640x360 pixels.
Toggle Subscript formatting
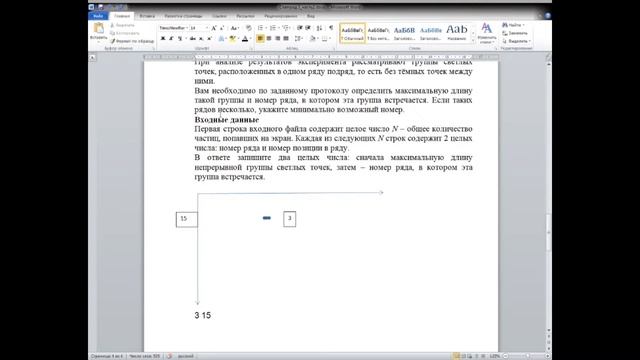[201, 39]
